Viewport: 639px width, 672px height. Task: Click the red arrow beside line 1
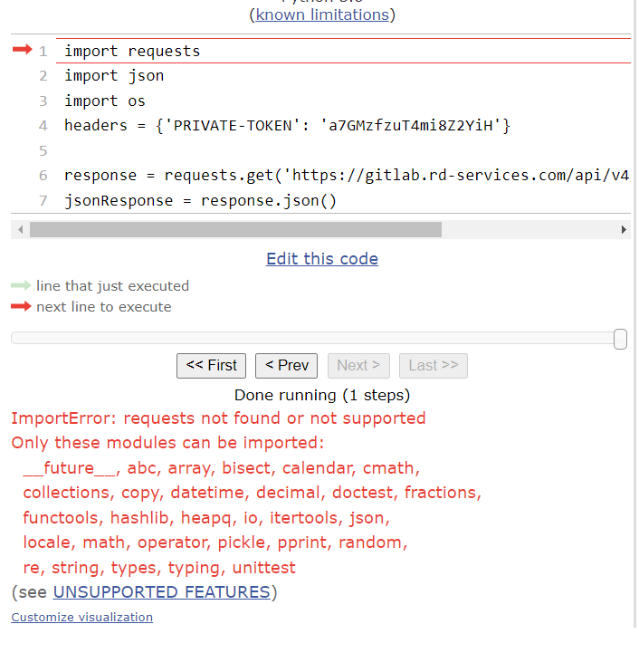tap(22, 50)
